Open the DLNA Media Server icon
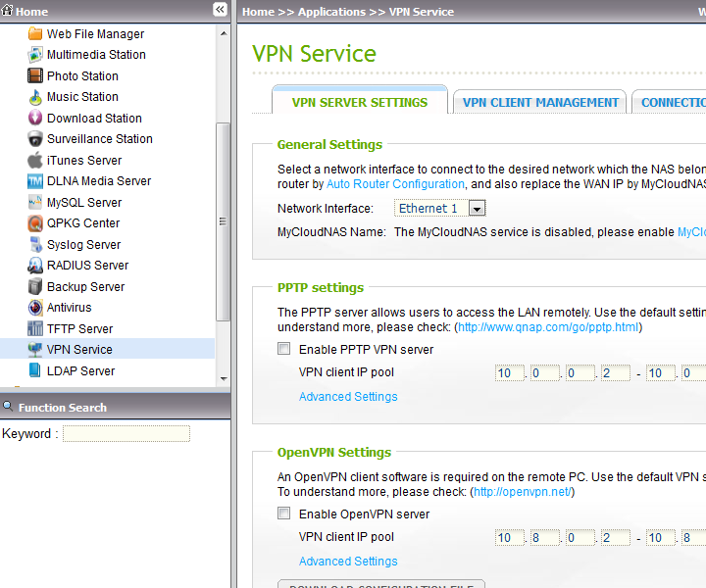706x588 pixels. point(35,181)
